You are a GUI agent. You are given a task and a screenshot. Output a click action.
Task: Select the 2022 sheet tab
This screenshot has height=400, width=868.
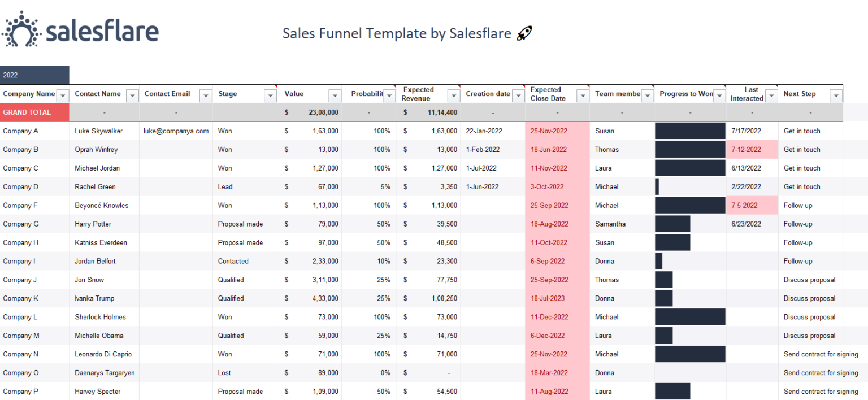(34, 75)
